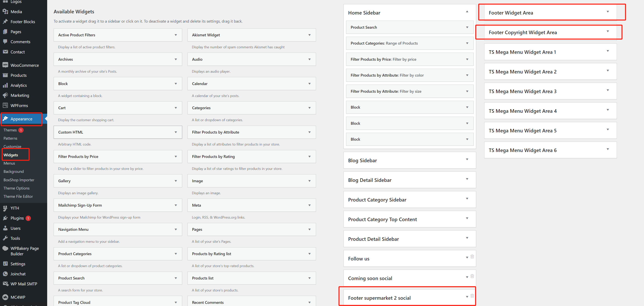Screen dimensions: 644x306
Task: Open the WPForms icon in the sidebar
Action: pos(5,105)
